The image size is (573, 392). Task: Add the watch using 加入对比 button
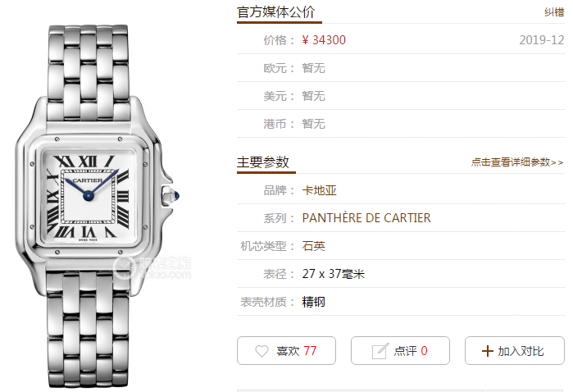pos(515,351)
